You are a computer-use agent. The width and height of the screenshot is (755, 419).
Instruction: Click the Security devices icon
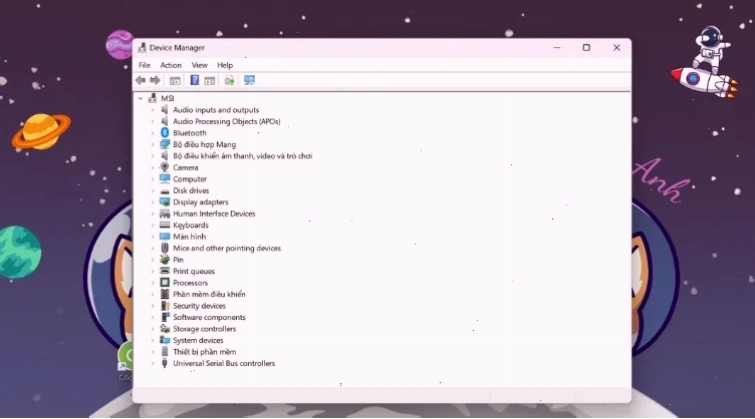coord(165,306)
